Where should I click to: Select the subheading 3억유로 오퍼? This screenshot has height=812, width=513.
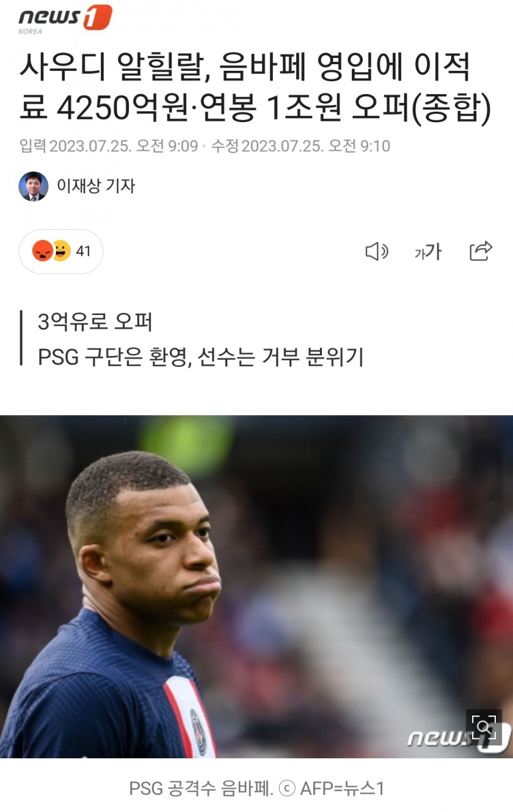pyautogui.click(x=95, y=322)
